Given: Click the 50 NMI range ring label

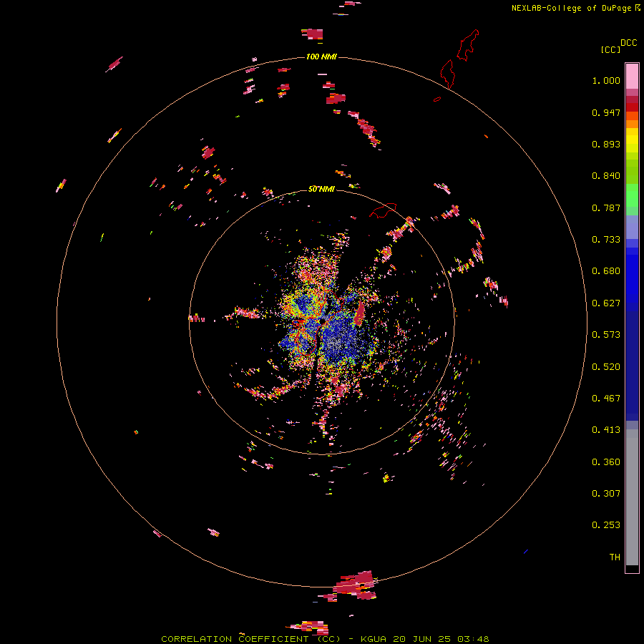Looking at the screenshot, I should coord(321,189).
